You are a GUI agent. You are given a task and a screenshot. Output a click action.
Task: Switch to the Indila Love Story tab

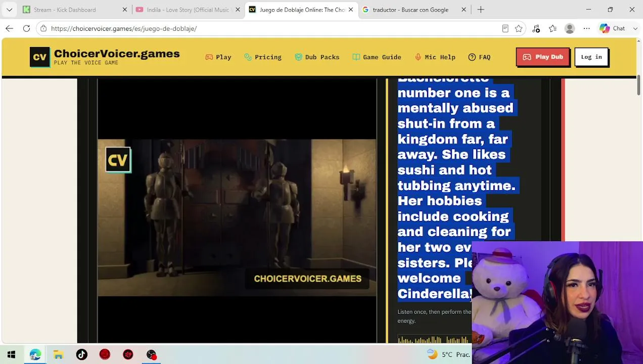[x=188, y=10]
